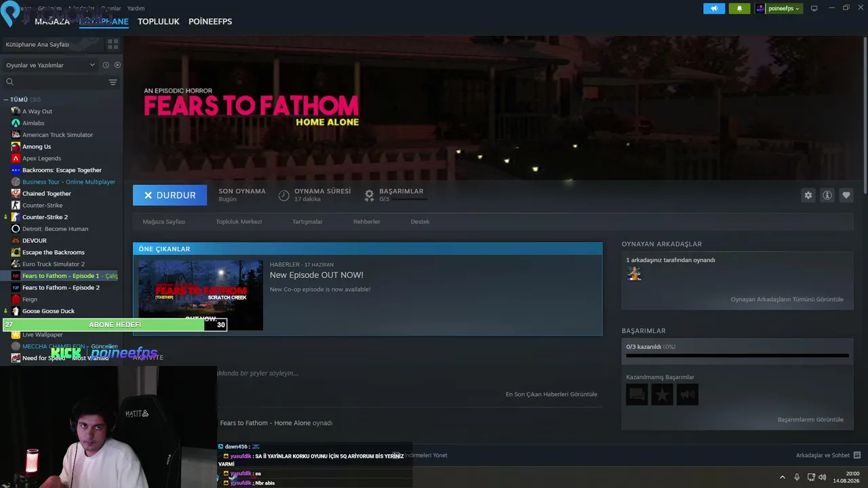
Task: Click Oynayan Arkadaşların Tümünü Görüntüle
Action: (x=787, y=300)
